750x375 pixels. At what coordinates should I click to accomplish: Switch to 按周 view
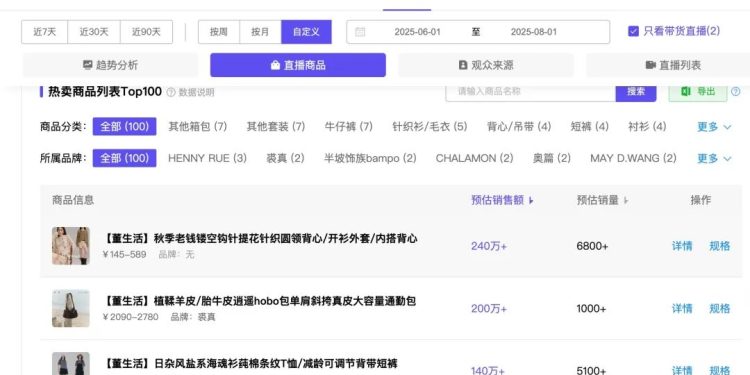(x=219, y=32)
